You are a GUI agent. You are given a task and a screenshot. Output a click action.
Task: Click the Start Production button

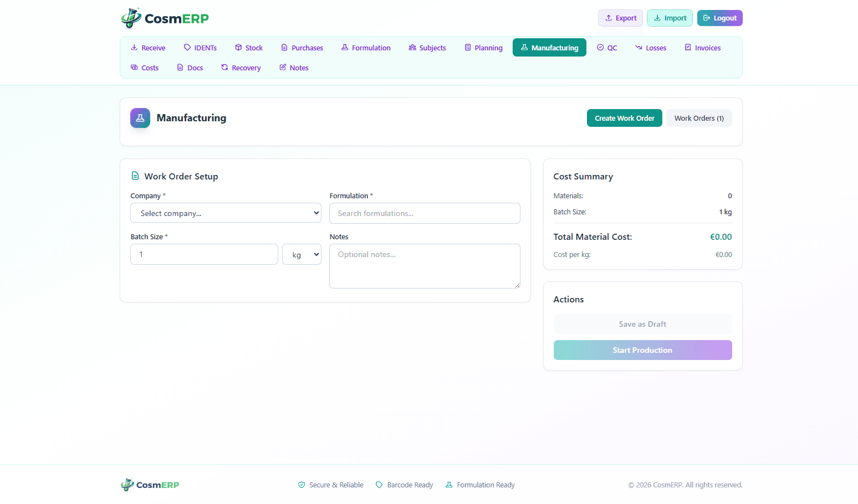click(642, 350)
